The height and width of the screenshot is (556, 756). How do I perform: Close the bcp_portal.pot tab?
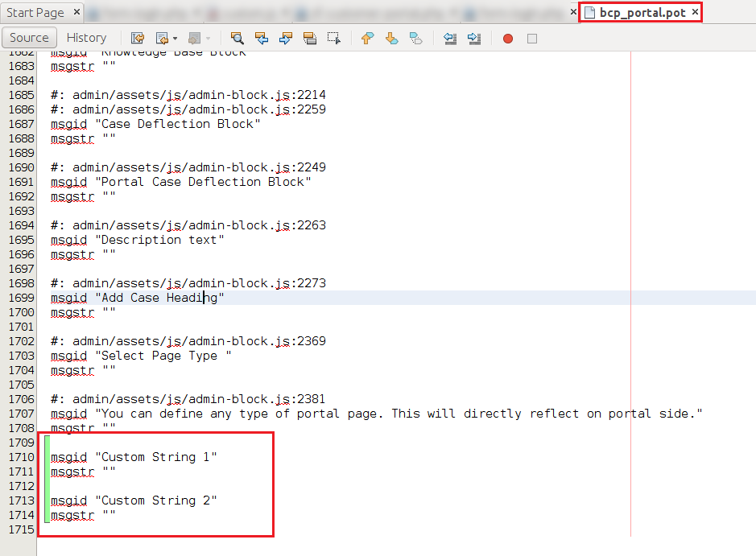[695, 12]
